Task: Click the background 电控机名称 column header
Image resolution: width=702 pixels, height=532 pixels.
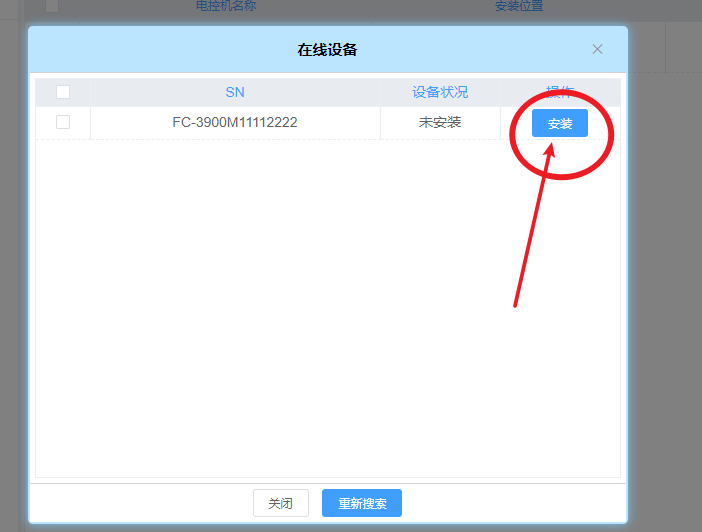Action: pos(226,6)
